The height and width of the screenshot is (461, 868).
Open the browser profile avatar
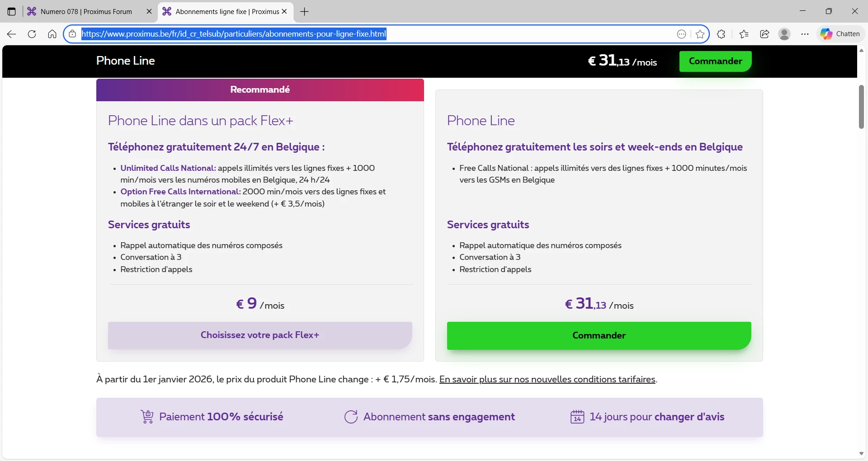pyautogui.click(x=784, y=34)
